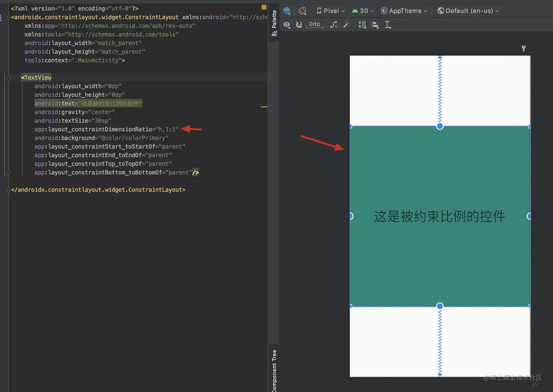
Task: Change theme via AppTheme dropdown
Action: coord(404,11)
